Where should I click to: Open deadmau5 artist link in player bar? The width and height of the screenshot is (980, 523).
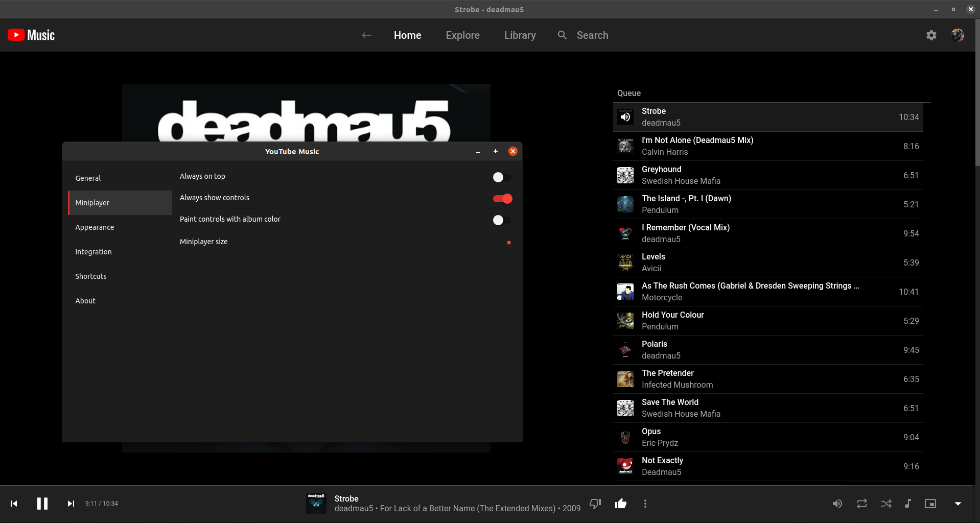click(354, 509)
